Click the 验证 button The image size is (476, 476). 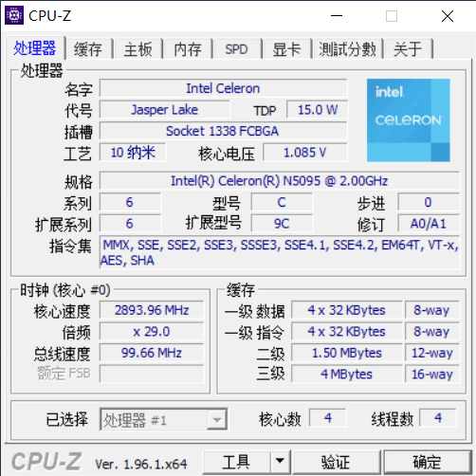point(336,462)
